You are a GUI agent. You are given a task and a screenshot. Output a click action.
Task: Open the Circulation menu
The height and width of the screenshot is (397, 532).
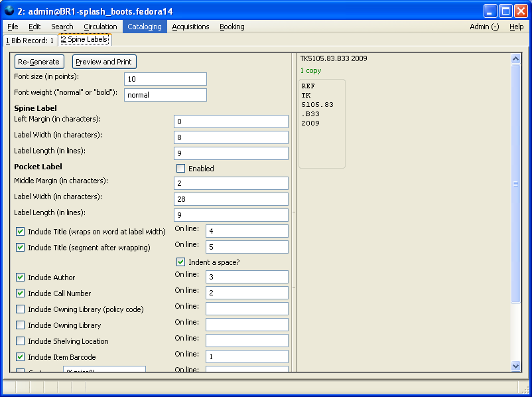[100, 27]
